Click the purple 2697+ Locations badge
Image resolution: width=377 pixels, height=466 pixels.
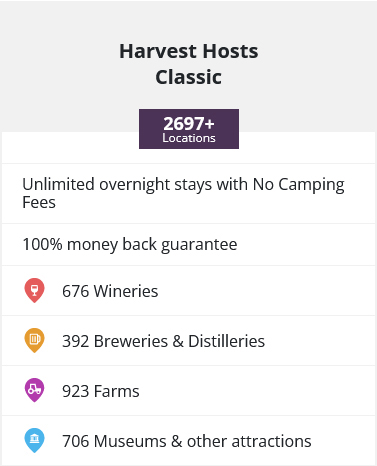coord(189,129)
